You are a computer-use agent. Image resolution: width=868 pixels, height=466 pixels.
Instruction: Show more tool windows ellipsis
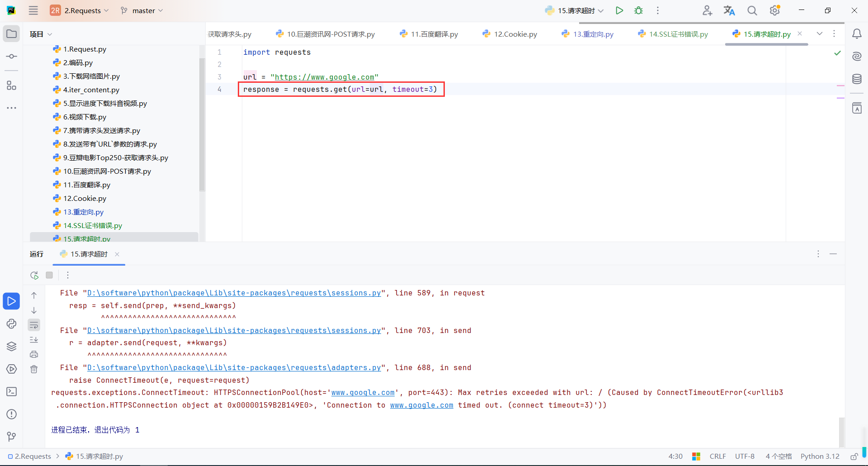coord(11,108)
